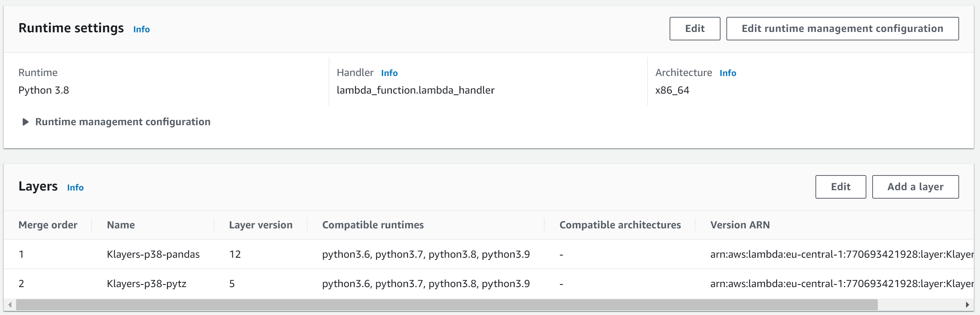Select the Klayers-p38-pytz layer row
Viewport: 980px width, 315px height.
[x=147, y=283]
